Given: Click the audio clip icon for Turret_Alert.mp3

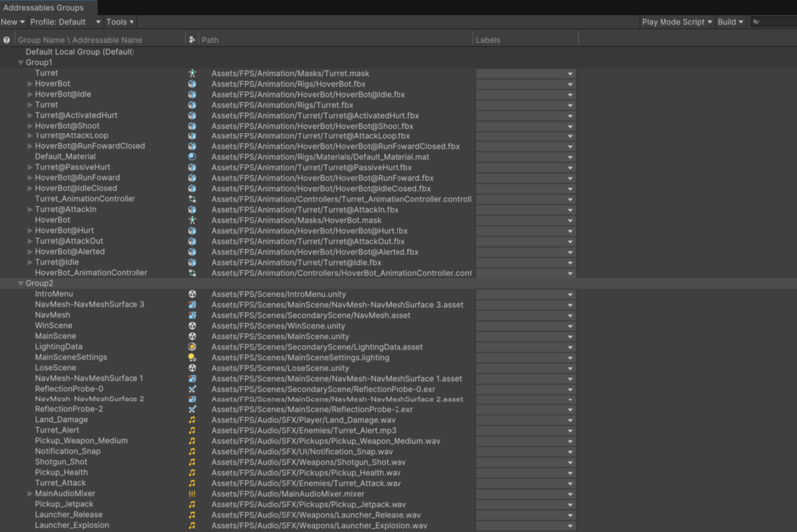Looking at the screenshot, I should click(192, 431).
